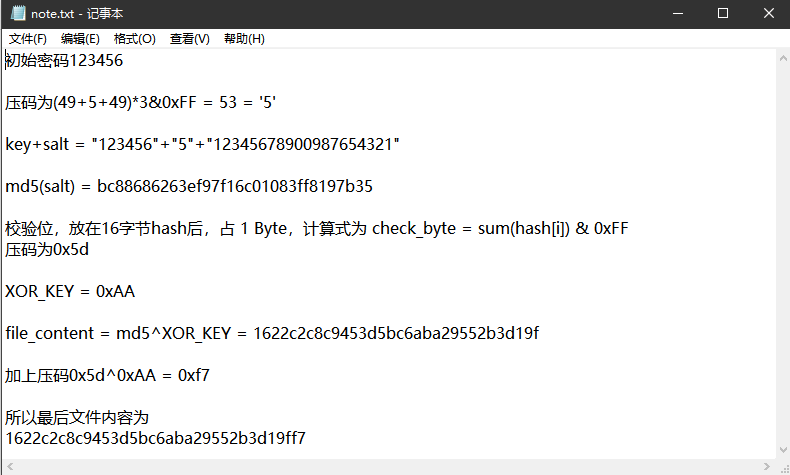790x475 pixels.
Task: Click the Notepad icon in title bar
Action: (15, 13)
